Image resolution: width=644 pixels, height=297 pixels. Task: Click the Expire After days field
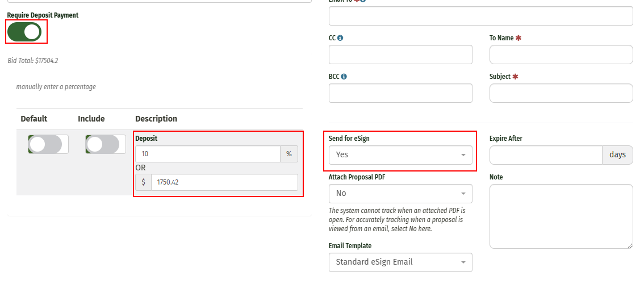tap(545, 154)
